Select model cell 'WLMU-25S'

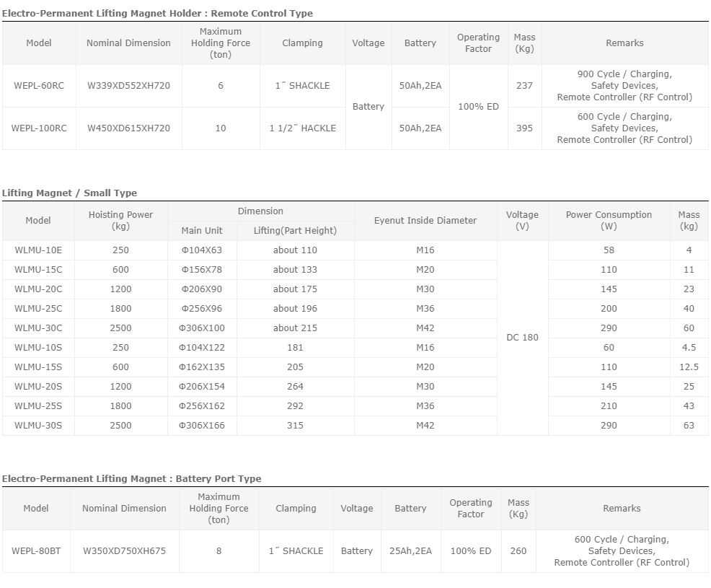pos(38,406)
